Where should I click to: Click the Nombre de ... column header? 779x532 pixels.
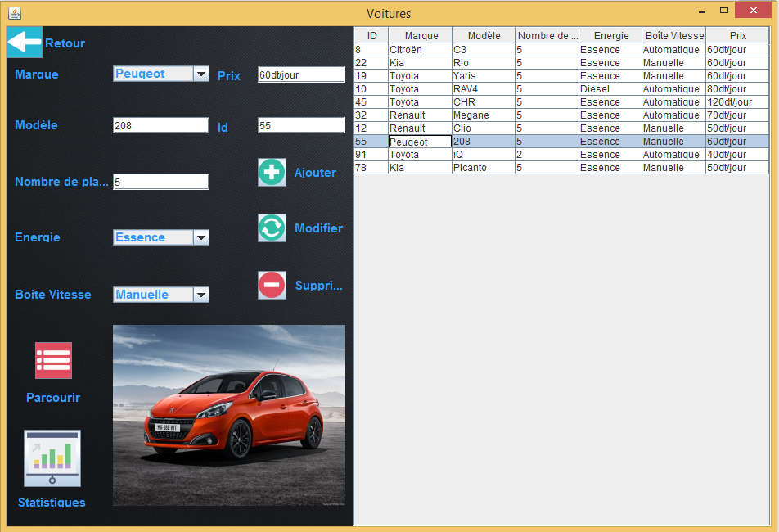[x=547, y=36]
